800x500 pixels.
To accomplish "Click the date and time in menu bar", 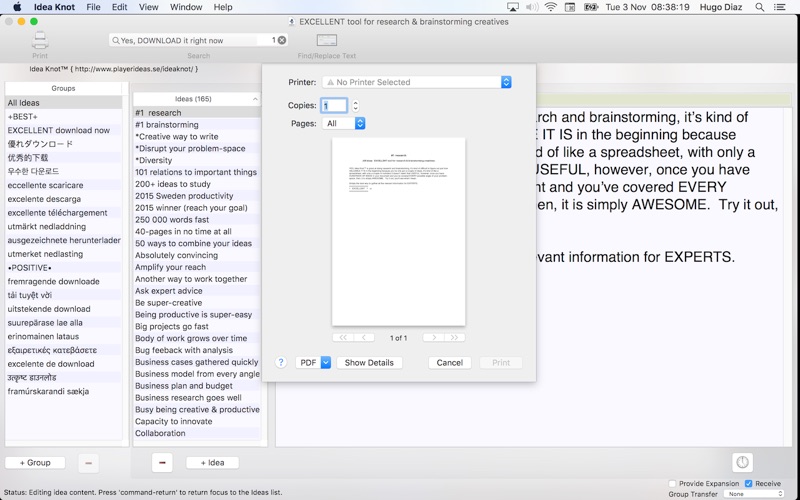I will 647,7.
